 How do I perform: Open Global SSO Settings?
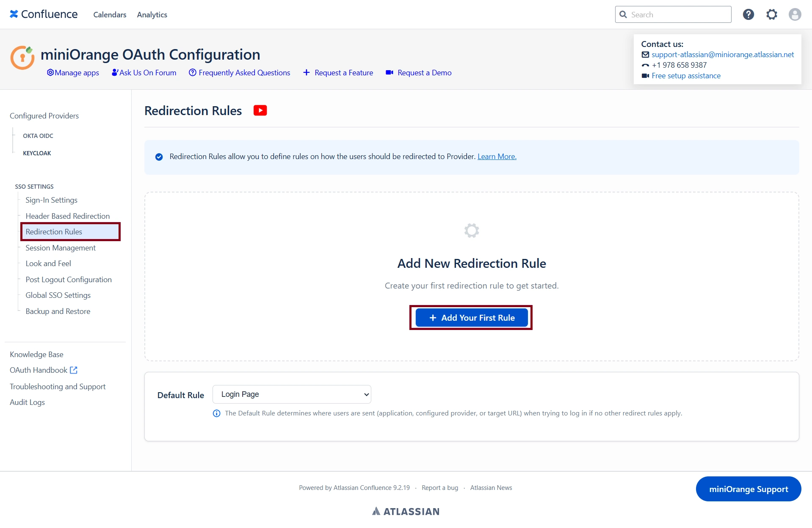click(x=58, y=295)
